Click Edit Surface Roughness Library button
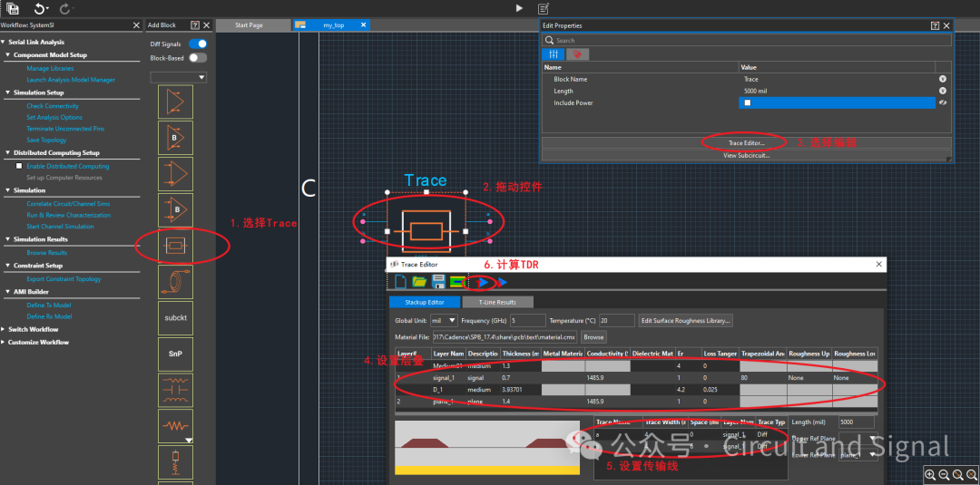The width and height of the screenshot is (980, 485). coord(686,320)
